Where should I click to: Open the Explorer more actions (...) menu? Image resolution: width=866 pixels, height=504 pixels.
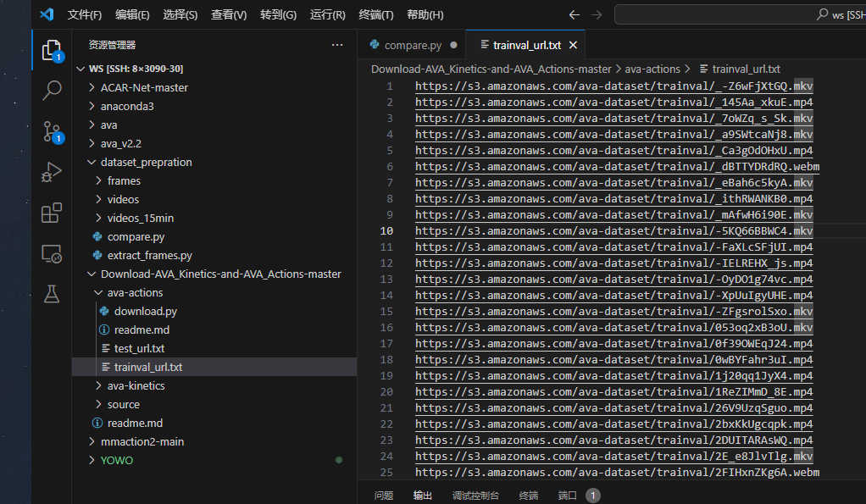pyautogui.click(x=336, y=43)
